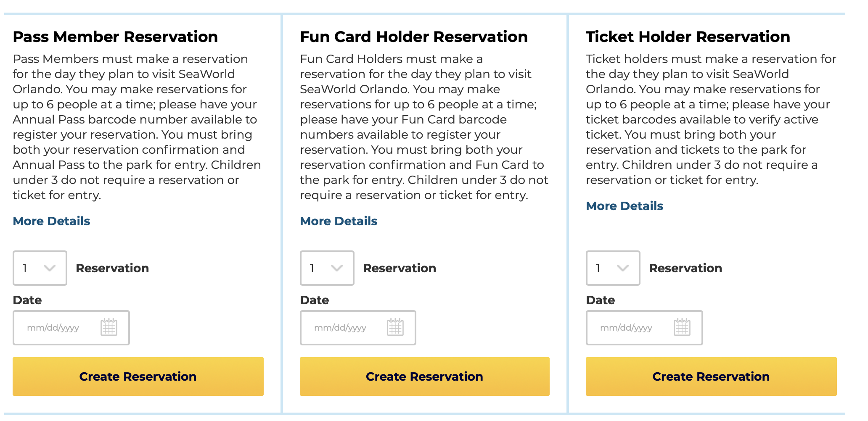Create Reservation for Ticket Holder
Image resolution: width=868 pixels, height=421 pixels.
711,376
